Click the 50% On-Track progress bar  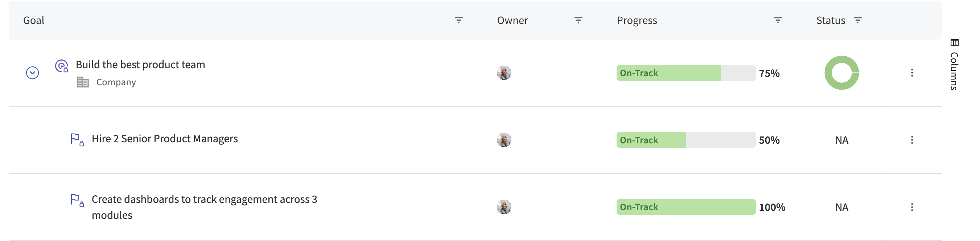685,140
